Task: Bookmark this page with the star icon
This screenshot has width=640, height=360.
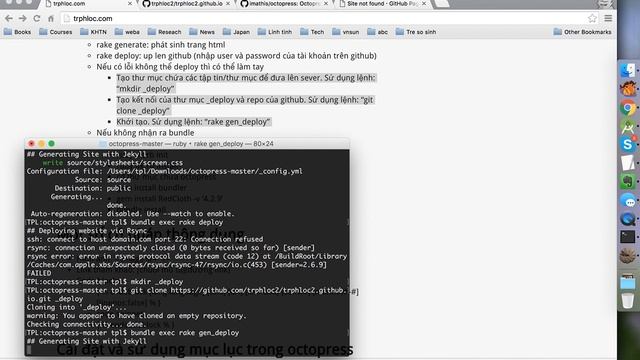Action: [592, 18]
